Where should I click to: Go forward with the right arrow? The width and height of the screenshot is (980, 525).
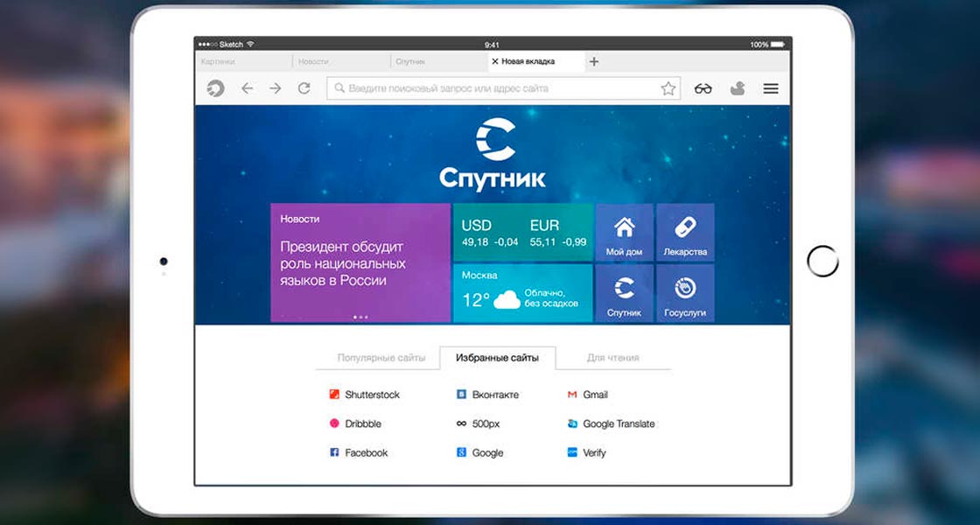[x=276, y=88]
